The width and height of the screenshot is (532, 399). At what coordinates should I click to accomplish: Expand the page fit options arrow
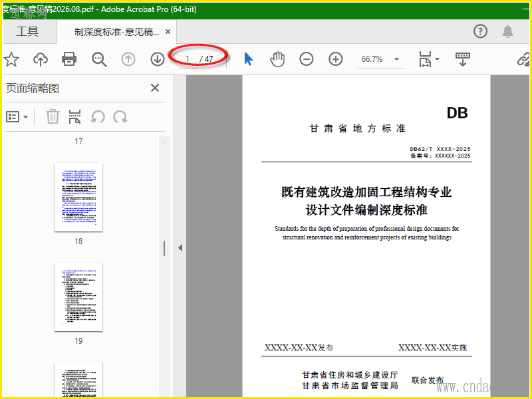pos(437,59)
